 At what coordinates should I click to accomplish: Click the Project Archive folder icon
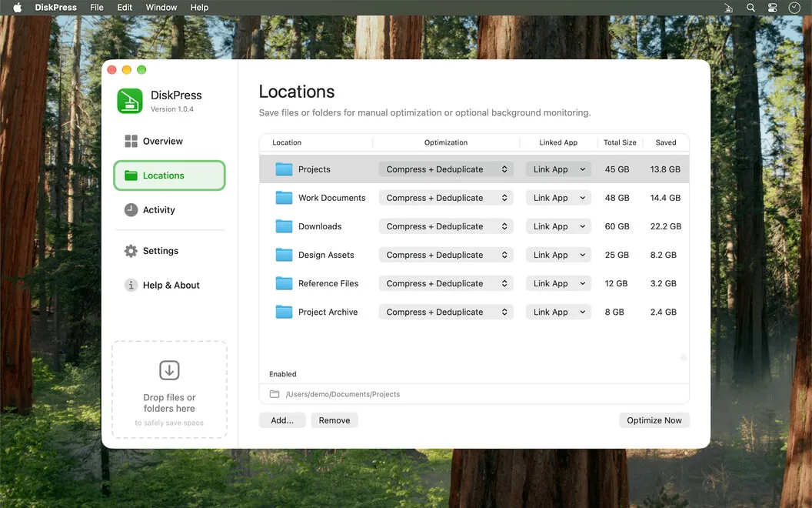click(284, 312)
